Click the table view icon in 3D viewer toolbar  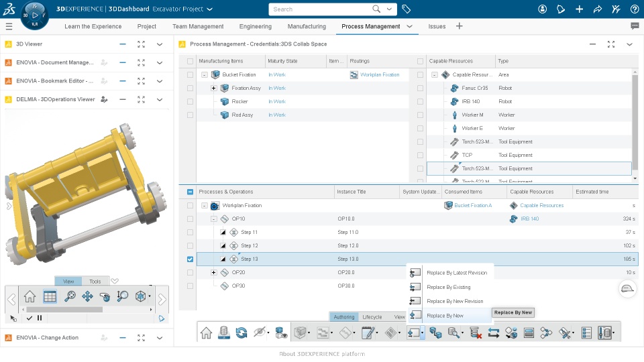coord(50,296)
